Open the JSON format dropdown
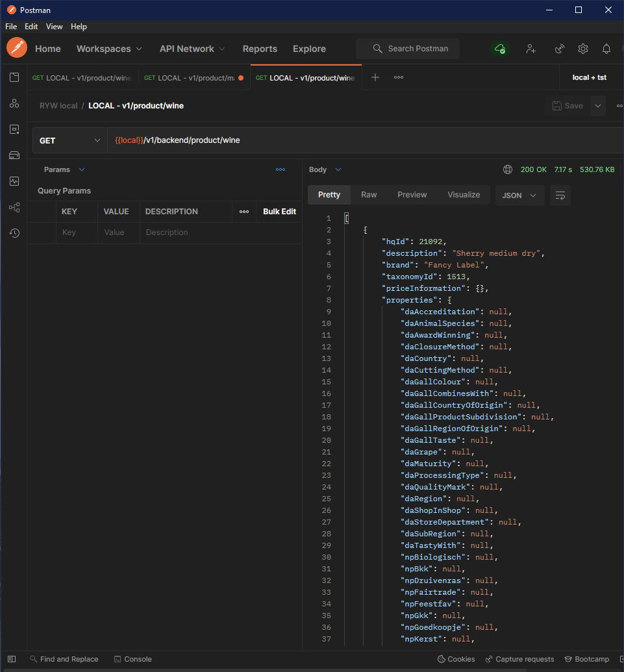Screen dimensions: 624x672 (x=519, y=195)
